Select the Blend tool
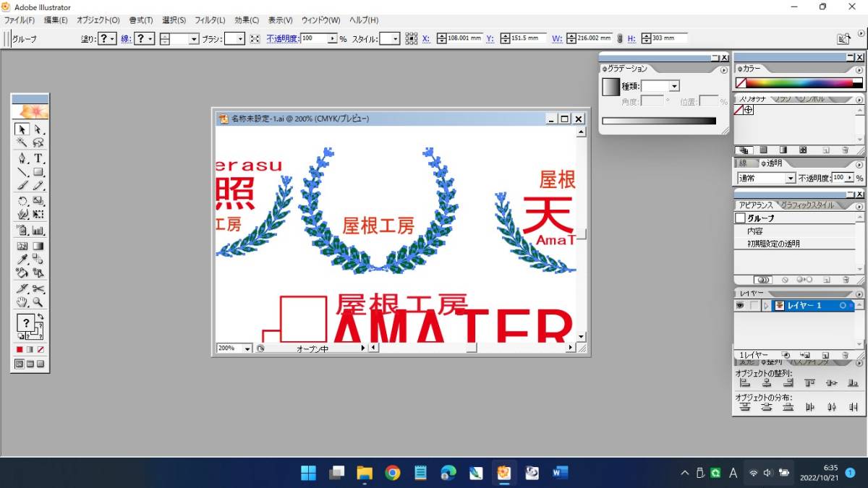The image size is (868, 488). click(38, 260)
